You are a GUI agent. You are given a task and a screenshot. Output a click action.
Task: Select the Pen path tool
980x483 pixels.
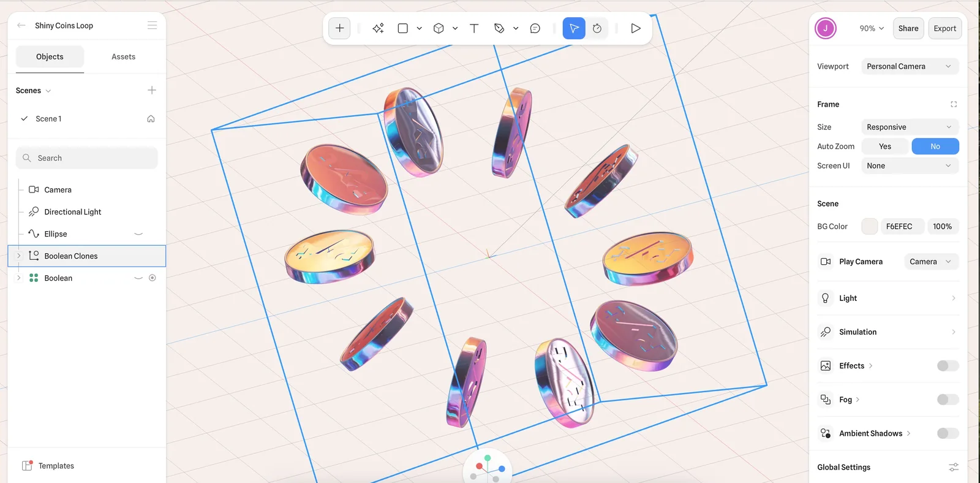tap(499, 28)
